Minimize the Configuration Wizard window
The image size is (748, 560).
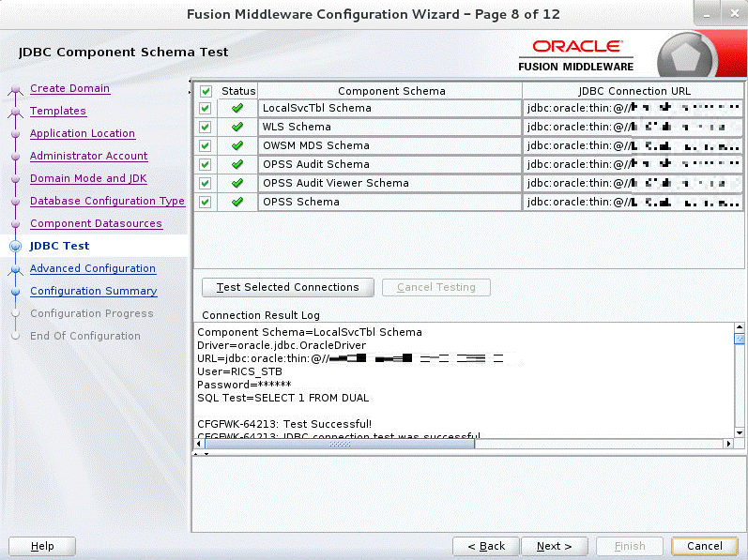[x=707, y=14]
